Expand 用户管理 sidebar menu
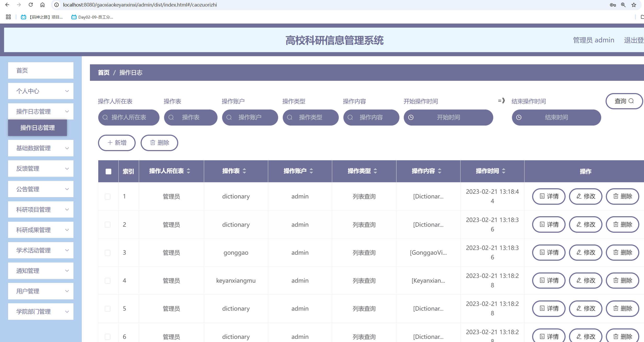Image resolution: width=644 pixels, height=342 pixels. [x=41, y=291]
